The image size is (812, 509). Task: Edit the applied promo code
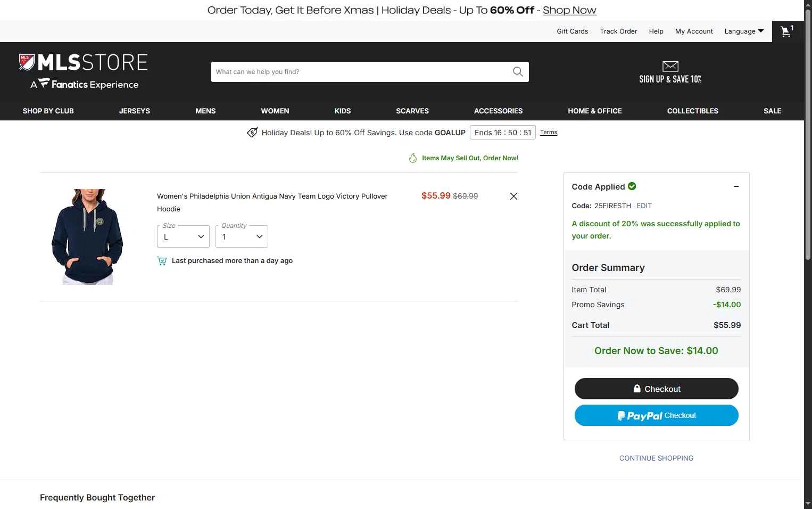[x=644, y=206]
